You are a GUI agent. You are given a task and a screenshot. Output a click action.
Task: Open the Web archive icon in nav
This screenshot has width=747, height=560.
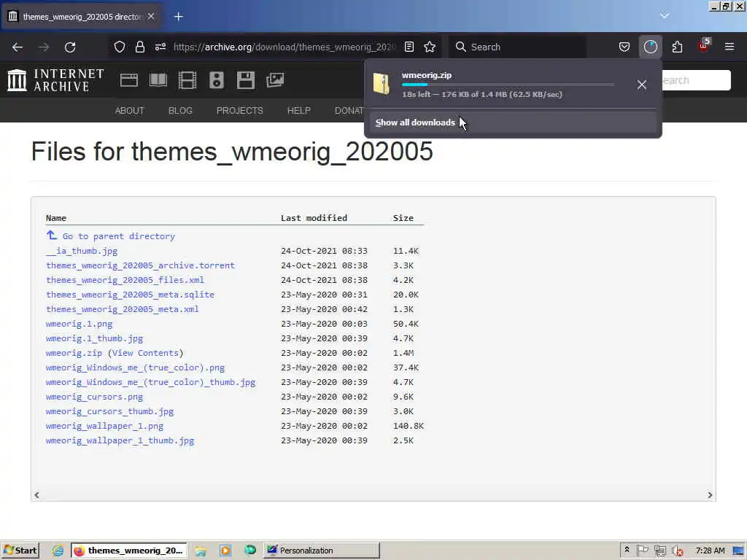click(129, 80)
